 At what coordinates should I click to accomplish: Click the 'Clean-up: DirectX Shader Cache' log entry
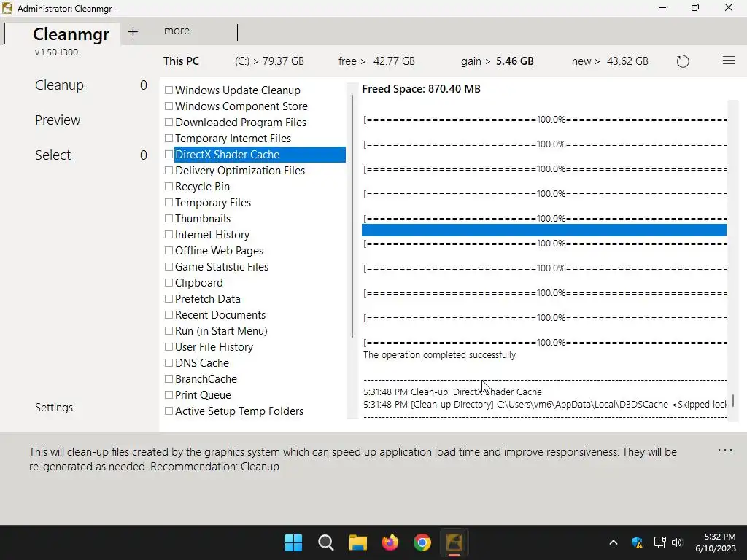tap(452, 392)
